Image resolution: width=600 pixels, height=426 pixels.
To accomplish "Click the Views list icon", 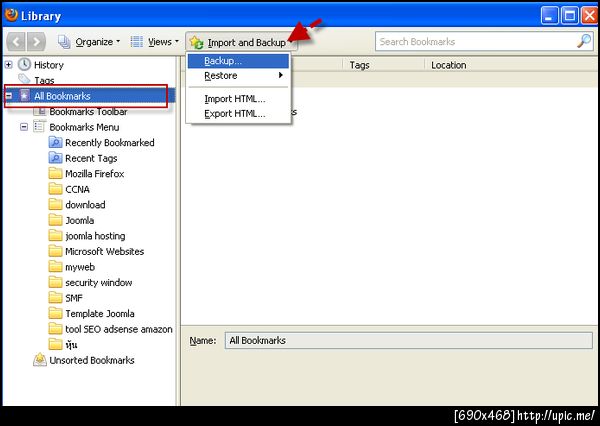I will pyautogui.click(x=137, y=42).
